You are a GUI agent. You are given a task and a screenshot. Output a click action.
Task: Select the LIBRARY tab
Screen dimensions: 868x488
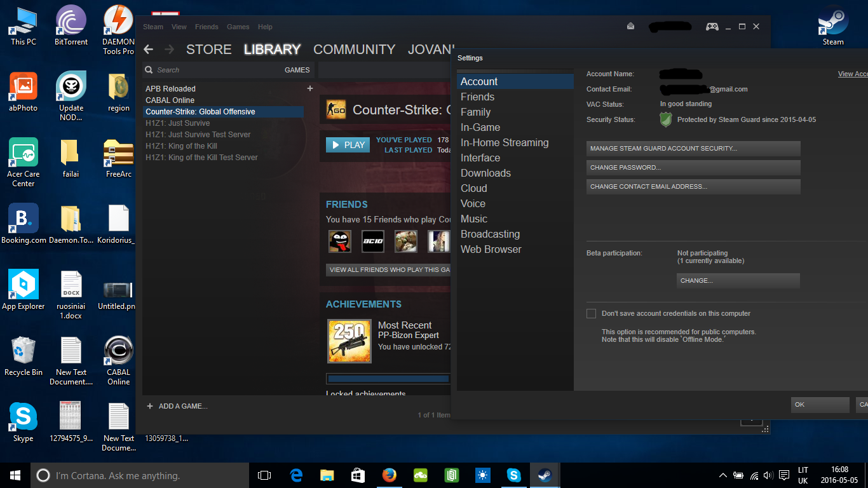click(272, 50)
